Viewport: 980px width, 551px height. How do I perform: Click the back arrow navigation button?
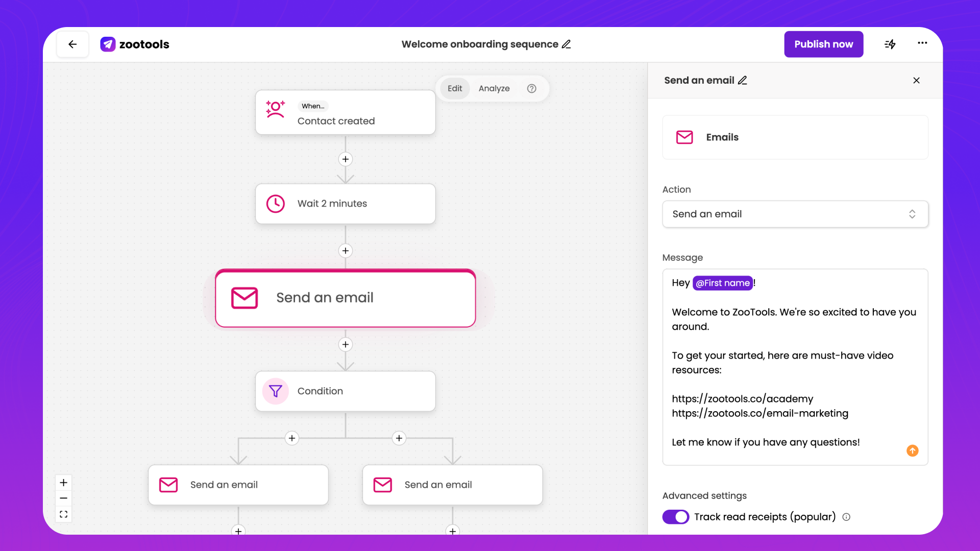tap(73, 44)
